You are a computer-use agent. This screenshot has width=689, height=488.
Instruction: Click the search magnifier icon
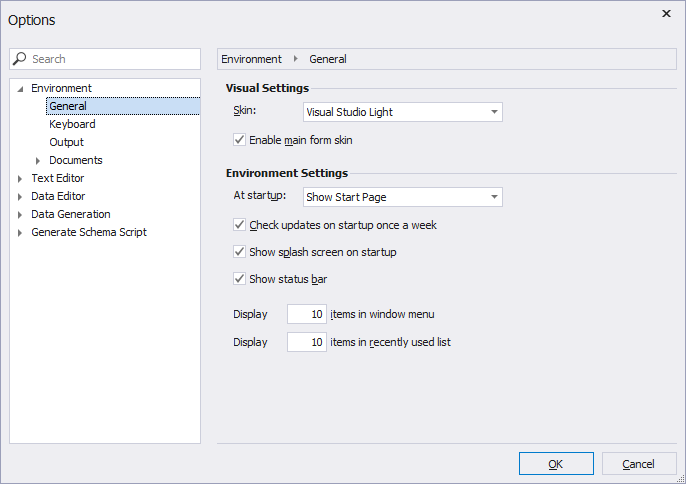(21, 59)
